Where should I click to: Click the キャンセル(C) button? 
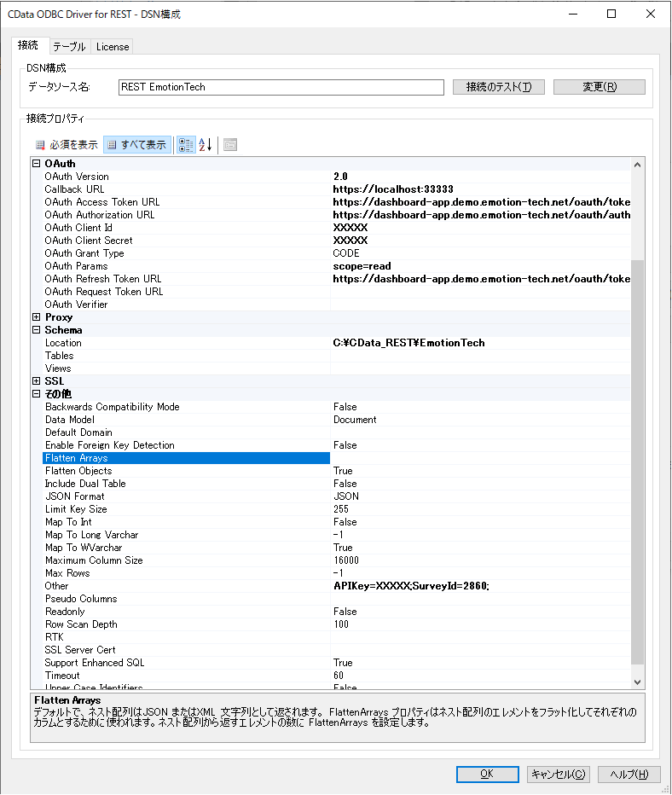click(559, 774)
